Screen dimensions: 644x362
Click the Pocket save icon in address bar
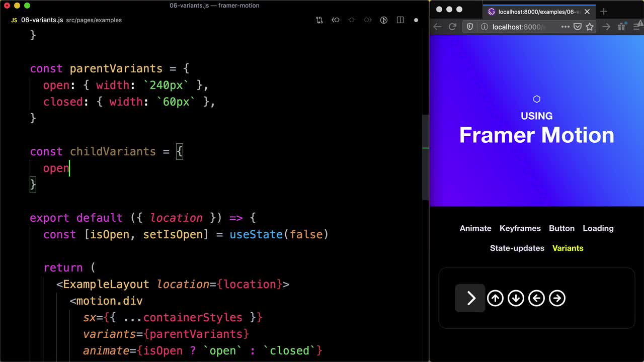pyautogui.click(x=578, y=27)
